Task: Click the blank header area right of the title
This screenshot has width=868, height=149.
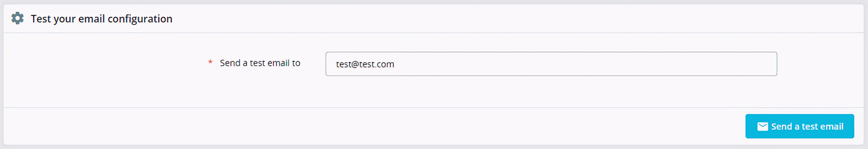Action: click(509, 19)
